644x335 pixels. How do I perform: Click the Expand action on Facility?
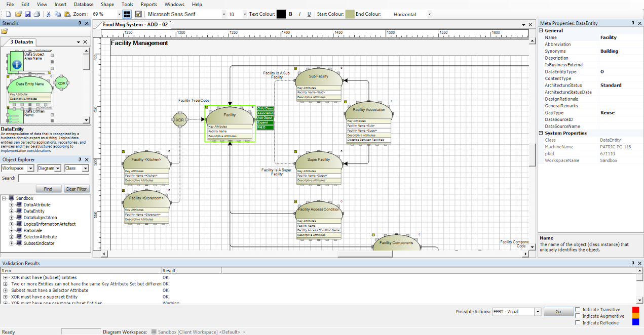[x=265, y=122]
